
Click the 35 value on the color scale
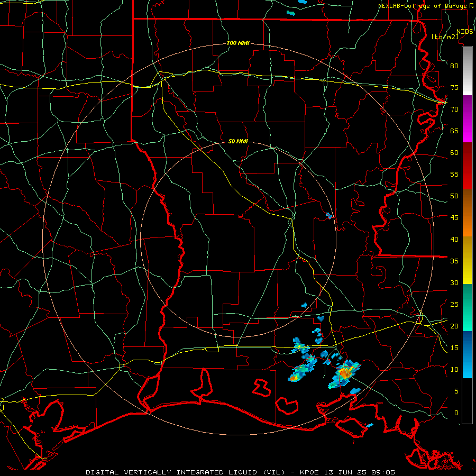coord(454,261)
